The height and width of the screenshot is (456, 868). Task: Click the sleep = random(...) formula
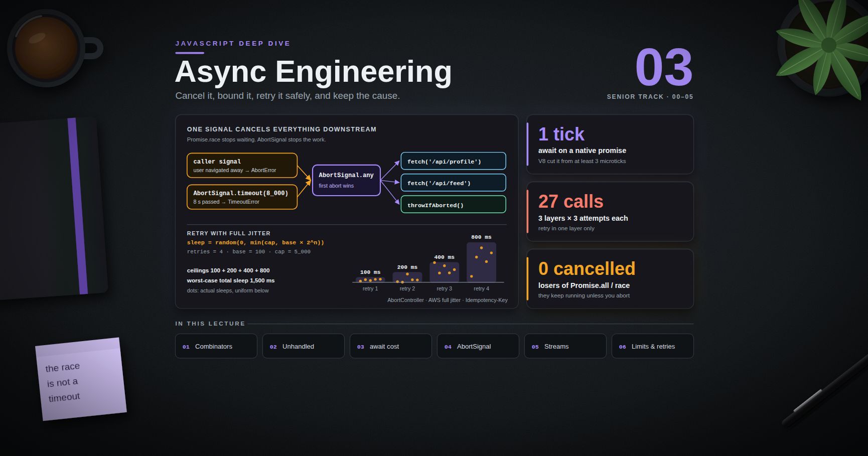[255, 242]
